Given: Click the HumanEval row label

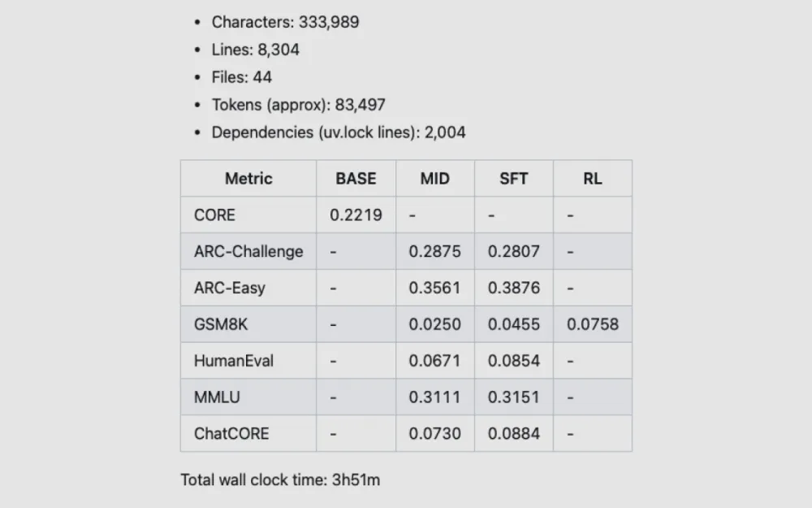Looking at the screenshot, I should (234, 361).
